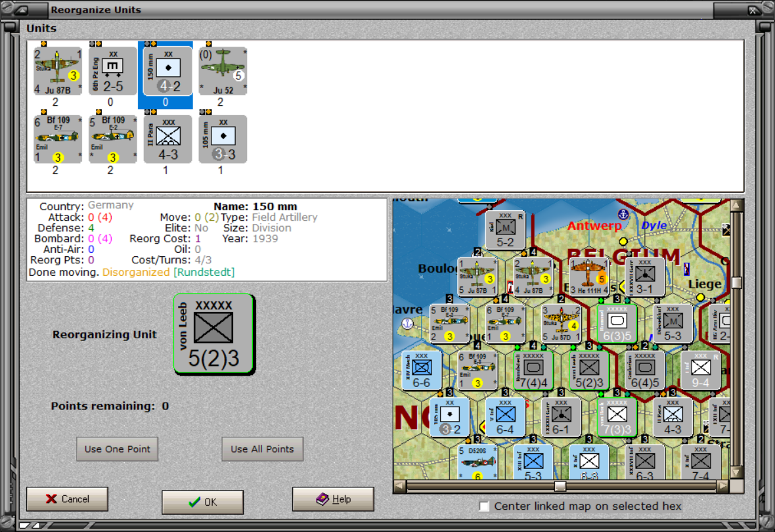775x532 pixels.
Task: Click the II Para 4-3 unit on map
Action: coord(673,417)
